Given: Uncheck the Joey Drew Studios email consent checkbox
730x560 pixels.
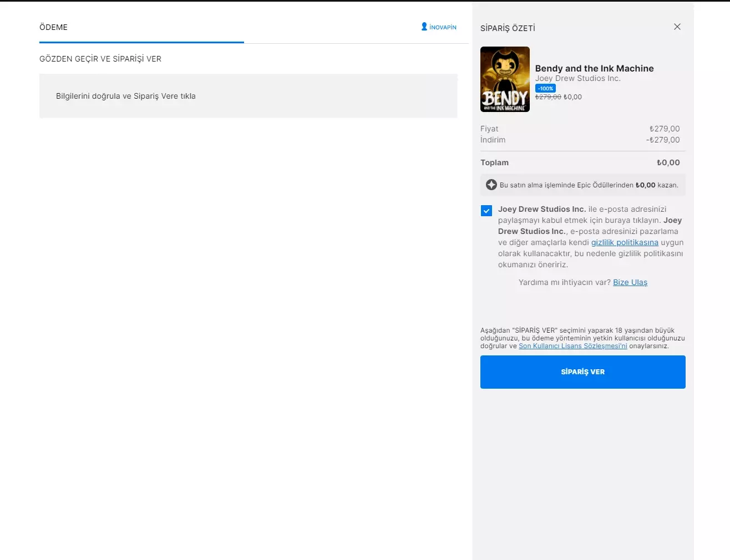Looking at the screenshot, I should (486, 211).
